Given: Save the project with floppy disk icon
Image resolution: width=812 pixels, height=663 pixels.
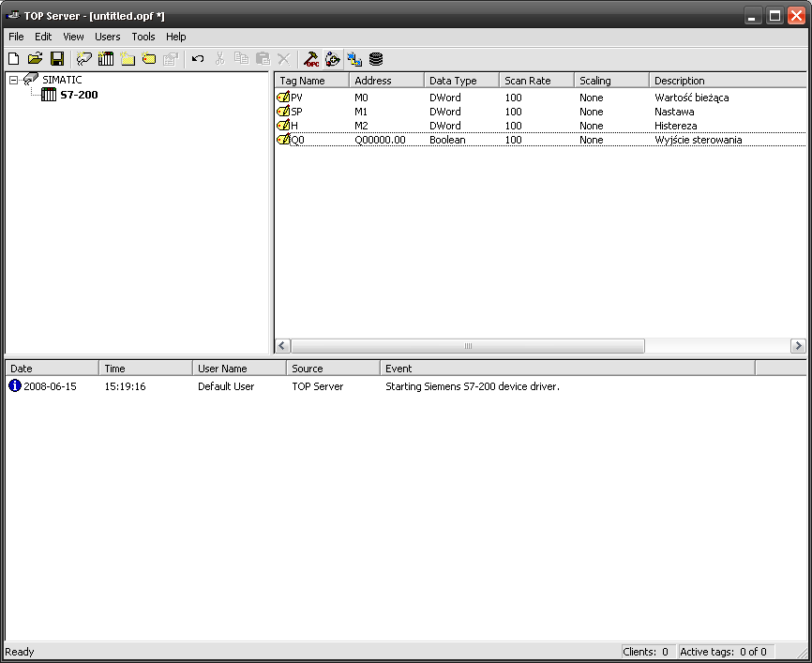Looking at the screenshot, I should 56,58.
